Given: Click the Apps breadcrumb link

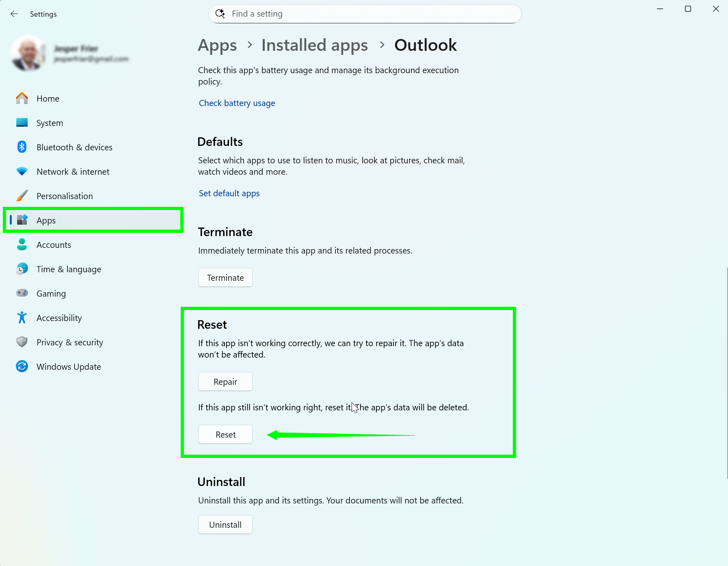Looking at the screenshot, I should 217,46.
